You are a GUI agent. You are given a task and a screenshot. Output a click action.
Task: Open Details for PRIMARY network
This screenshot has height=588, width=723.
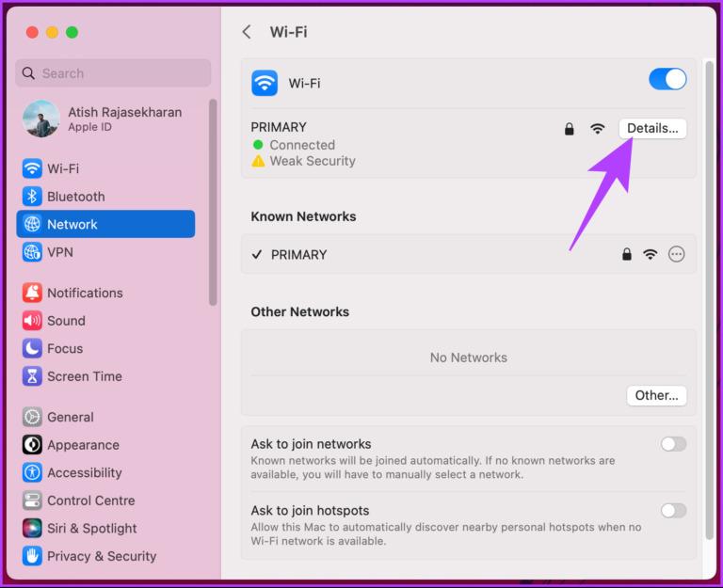click(652, 128)
